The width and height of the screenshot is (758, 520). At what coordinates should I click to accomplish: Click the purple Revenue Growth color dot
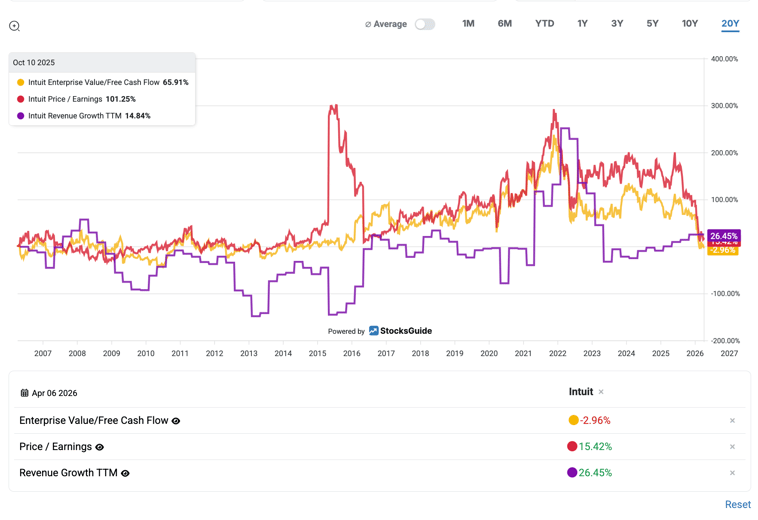[572, 473]
